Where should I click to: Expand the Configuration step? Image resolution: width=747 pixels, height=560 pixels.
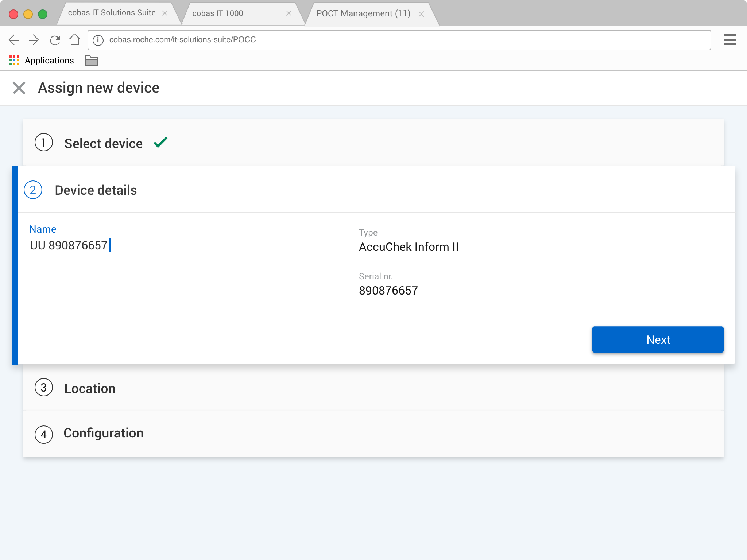point(103,433)
